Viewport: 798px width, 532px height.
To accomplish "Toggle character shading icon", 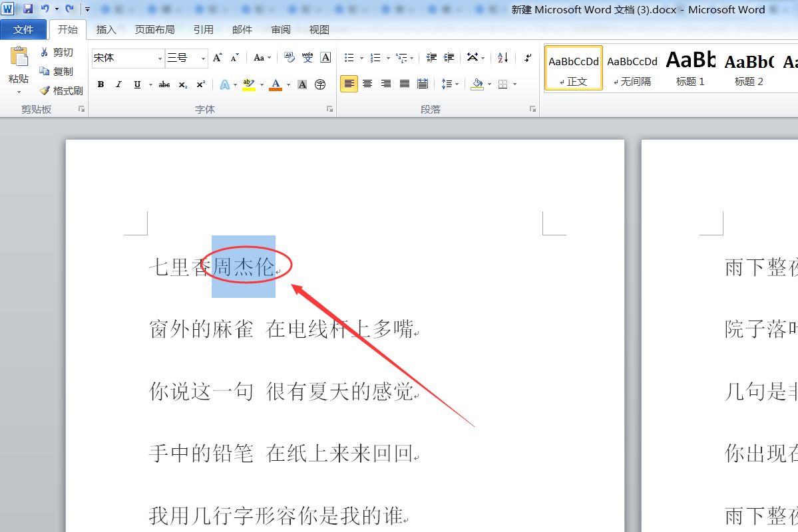I will 302,84.
